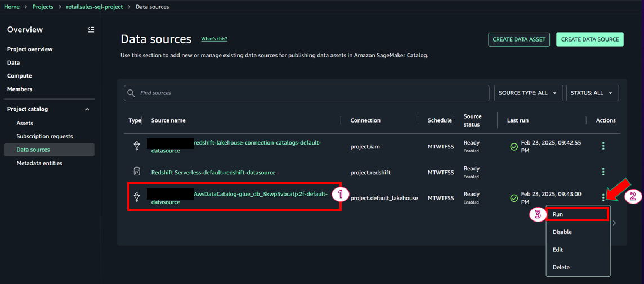Click the project.iam connection cell
Image resolution: width=644 pixels, height=284 pixels.
(x=365, y=146)
